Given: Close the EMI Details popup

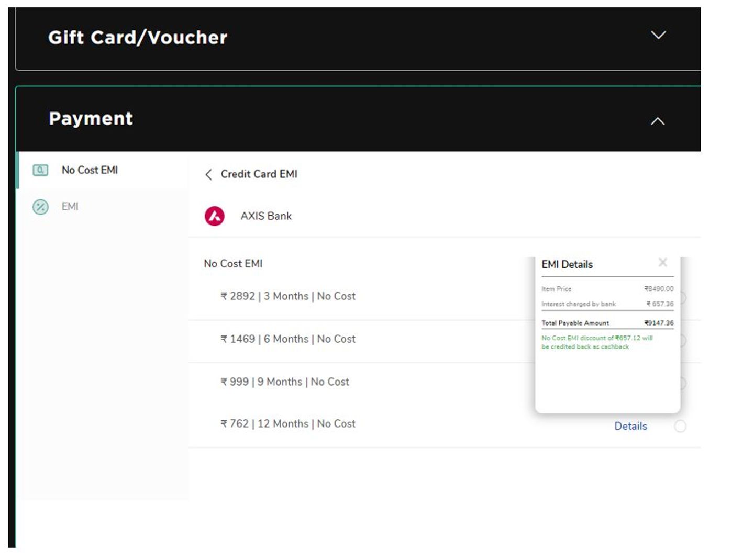Looking at the screenshot, I should (662, 262).
